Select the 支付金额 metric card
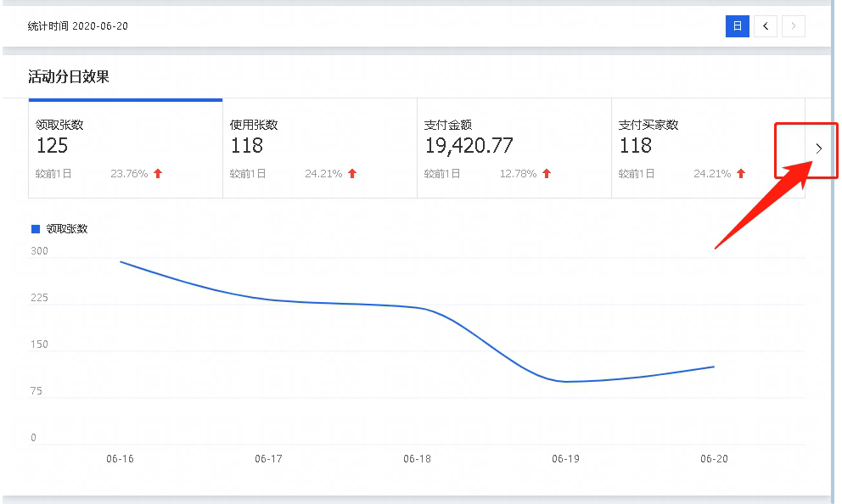The height and width of the screenshot is (504, 842). [514, 148]
